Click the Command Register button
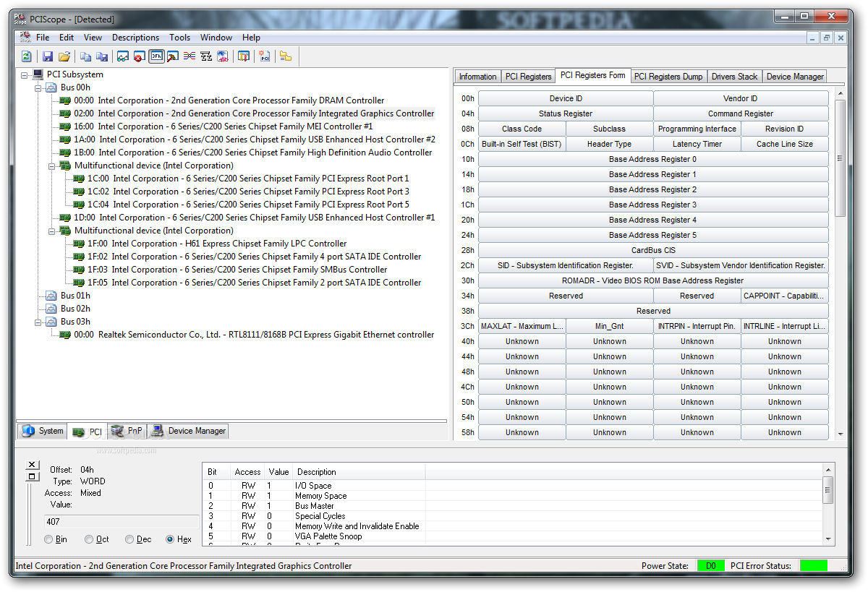The image size is (868, 592). click(741, 113)
